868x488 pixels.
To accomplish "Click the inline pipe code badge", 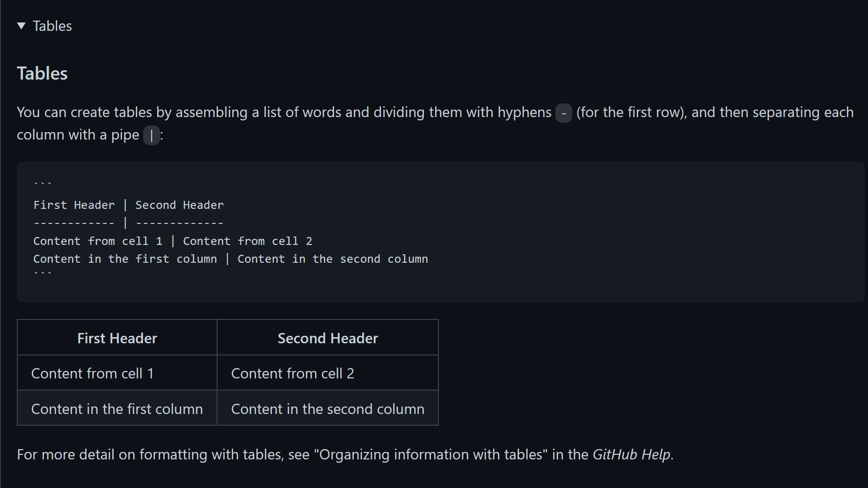I will (151, 135).
